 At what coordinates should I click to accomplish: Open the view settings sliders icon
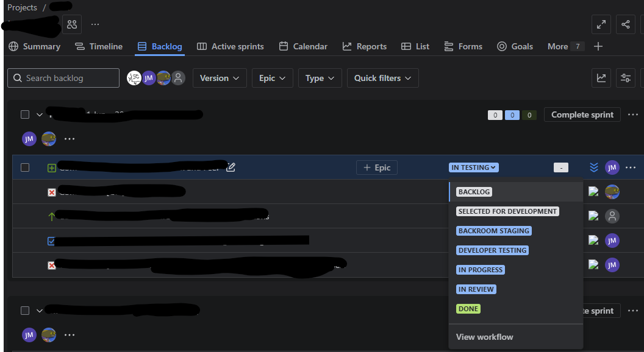pyautogui.click(x=626, y=78)
